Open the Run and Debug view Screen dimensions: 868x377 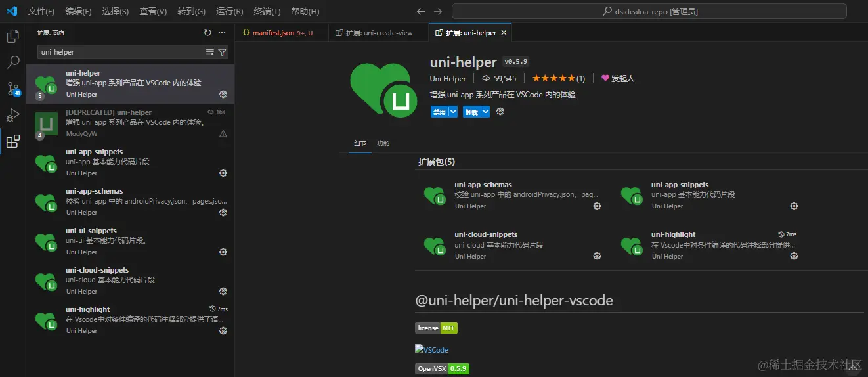point(12,115)
